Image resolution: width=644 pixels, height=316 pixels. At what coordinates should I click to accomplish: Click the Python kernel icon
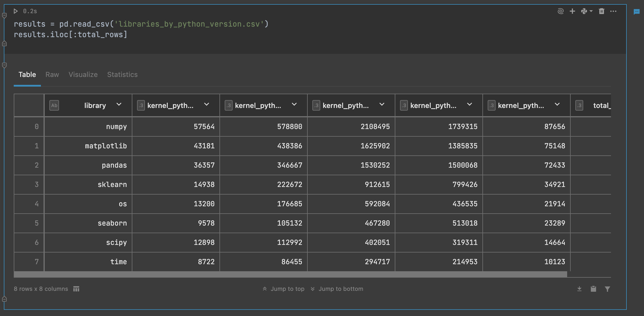(584, 11)
